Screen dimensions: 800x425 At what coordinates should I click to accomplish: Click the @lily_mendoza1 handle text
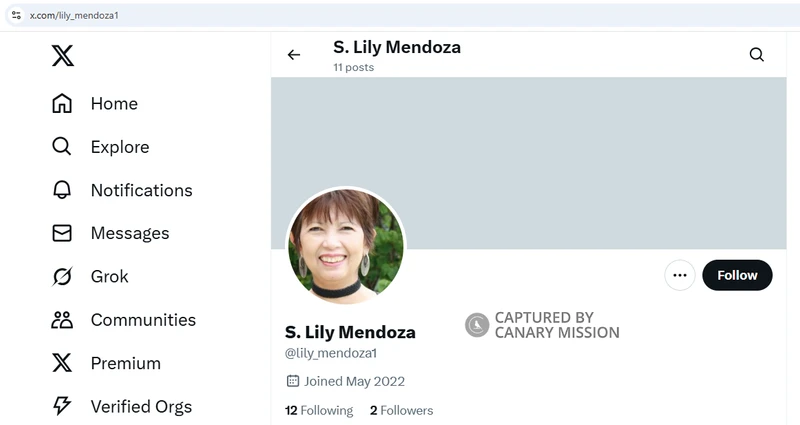[x=331, y=353]
